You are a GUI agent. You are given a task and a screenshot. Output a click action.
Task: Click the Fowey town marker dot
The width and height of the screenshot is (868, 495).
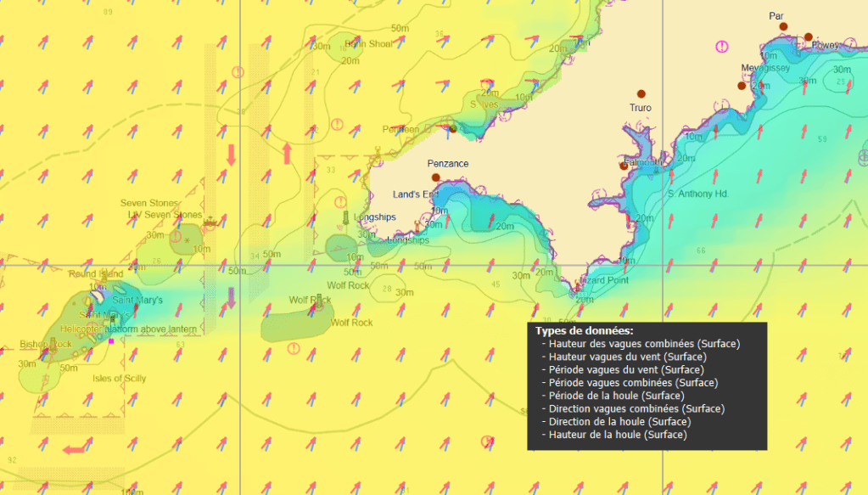coord(809,37)
